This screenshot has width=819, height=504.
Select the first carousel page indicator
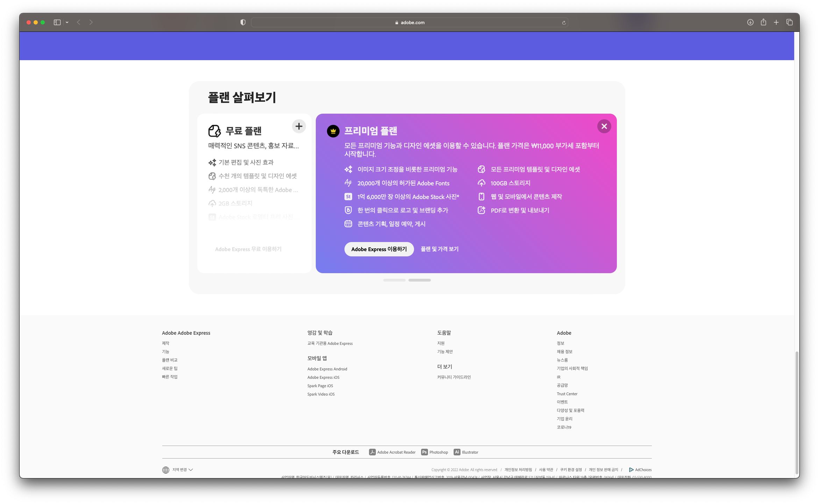coord(394,280)
